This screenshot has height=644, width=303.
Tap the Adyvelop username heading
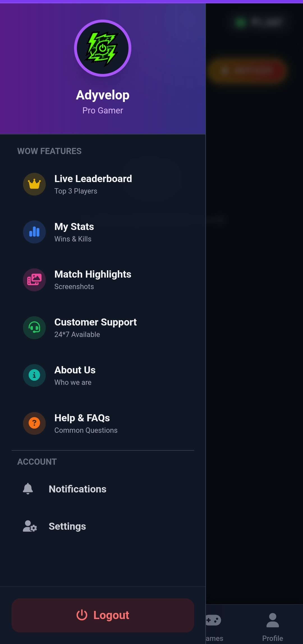coord(103,95)
